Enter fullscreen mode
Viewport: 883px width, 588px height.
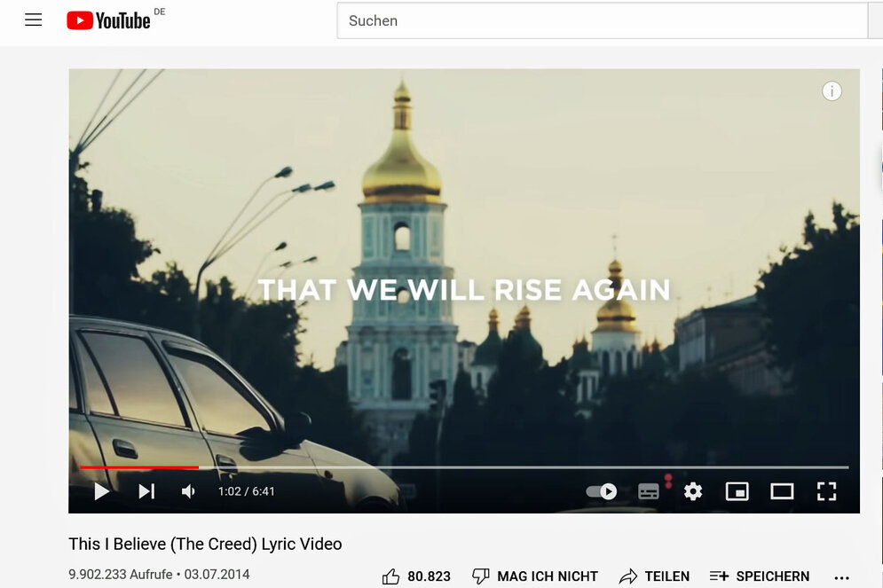click(x=827, y=491)
